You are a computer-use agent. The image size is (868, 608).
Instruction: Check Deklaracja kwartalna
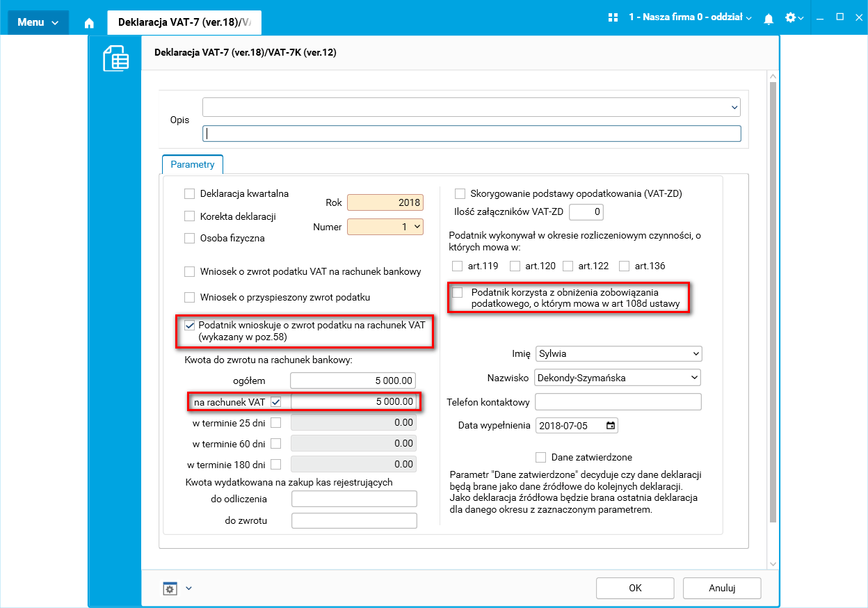(189, 194)
